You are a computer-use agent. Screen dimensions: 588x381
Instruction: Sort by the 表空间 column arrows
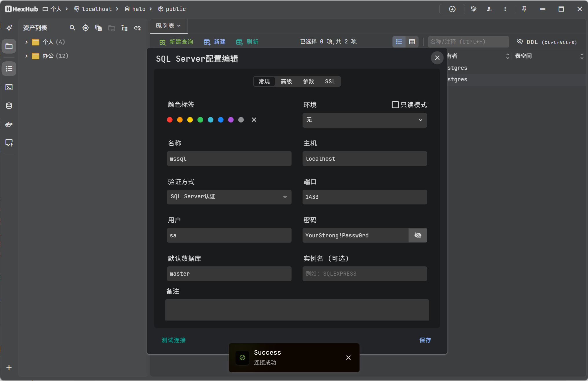coord(582,56)
